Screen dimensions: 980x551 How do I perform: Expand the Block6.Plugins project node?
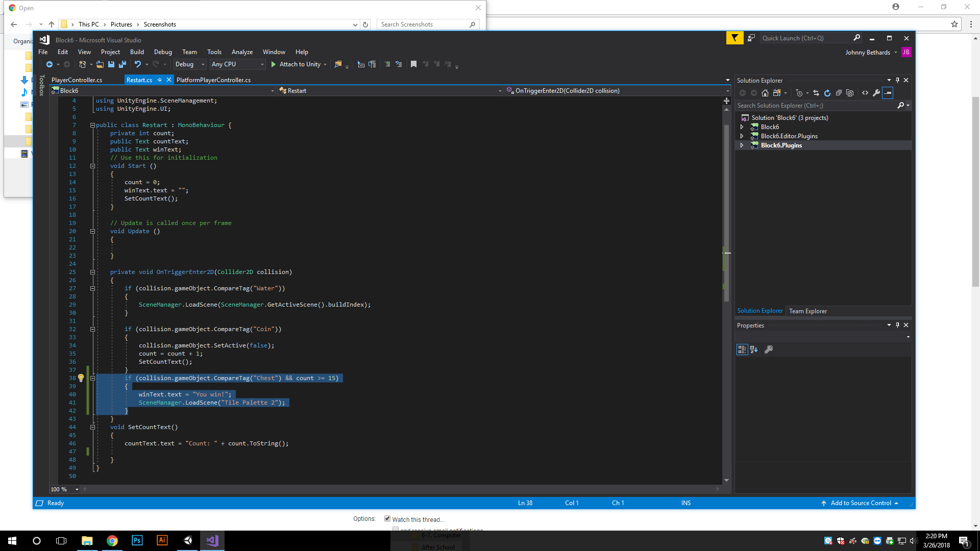coord(743,145)
